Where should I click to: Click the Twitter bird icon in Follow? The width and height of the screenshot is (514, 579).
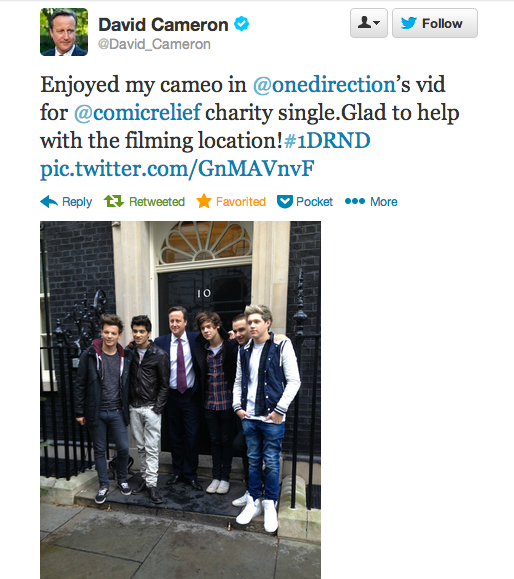pyautogui.click(x=409, y=23)
